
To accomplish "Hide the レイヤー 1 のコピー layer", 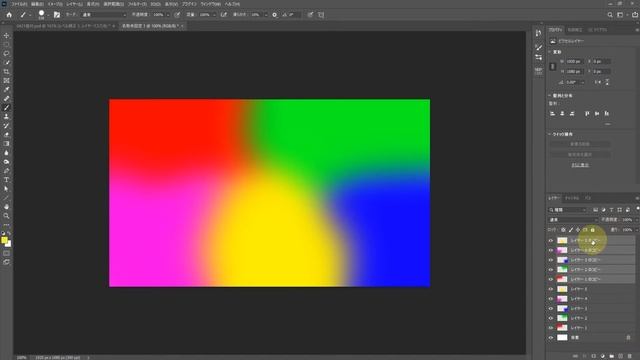I will 551,279.
